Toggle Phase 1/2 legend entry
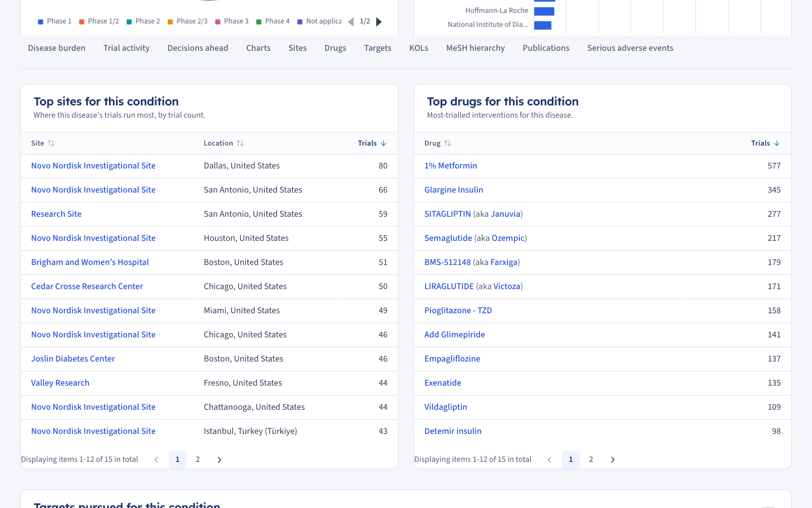This screenshot has height=508, width=812. (x=99, y=21)
